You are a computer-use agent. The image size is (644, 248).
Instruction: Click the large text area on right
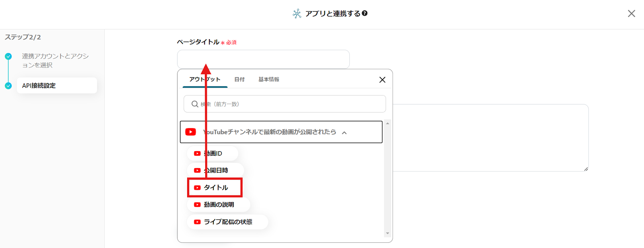pyautogui.click(x=491, y=138)
